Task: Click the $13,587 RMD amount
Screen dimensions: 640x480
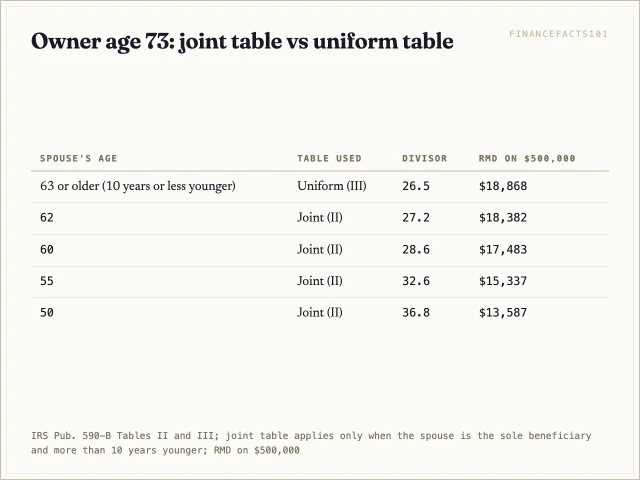Action: pyautogui.click(x=503, y=313)
